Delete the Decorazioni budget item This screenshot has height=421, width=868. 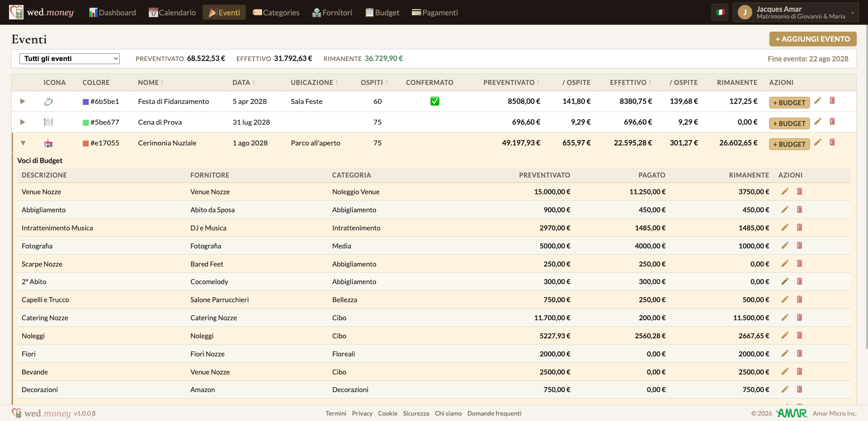tap(799, 389)
